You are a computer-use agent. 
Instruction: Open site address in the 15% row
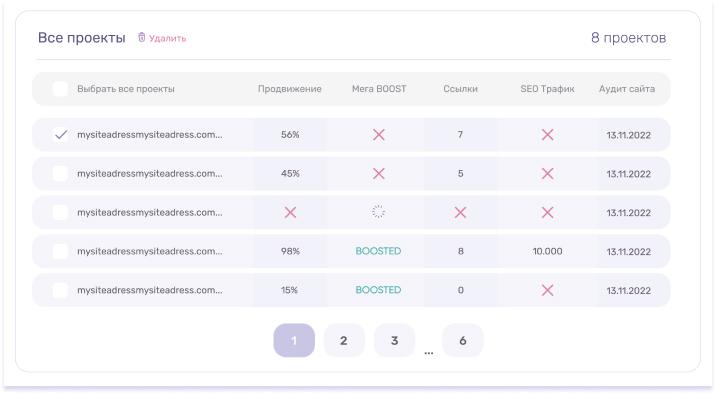pos(150,290)
